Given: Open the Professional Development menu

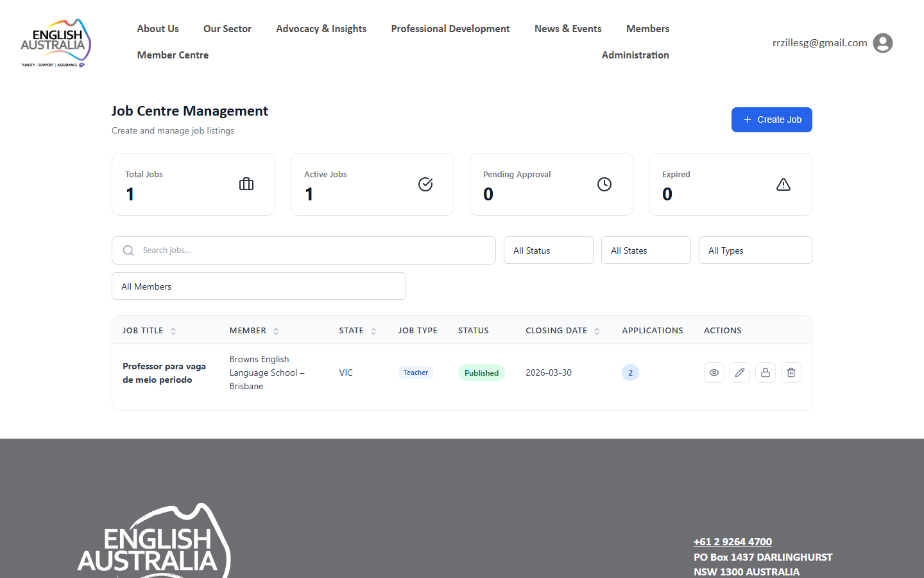Looking at the screenshot, I should click(450, 29).
